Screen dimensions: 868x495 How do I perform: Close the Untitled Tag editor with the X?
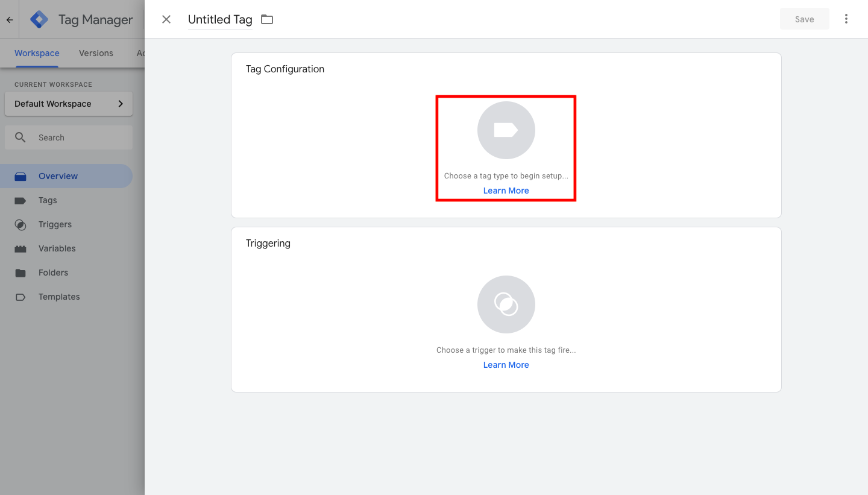166,19
